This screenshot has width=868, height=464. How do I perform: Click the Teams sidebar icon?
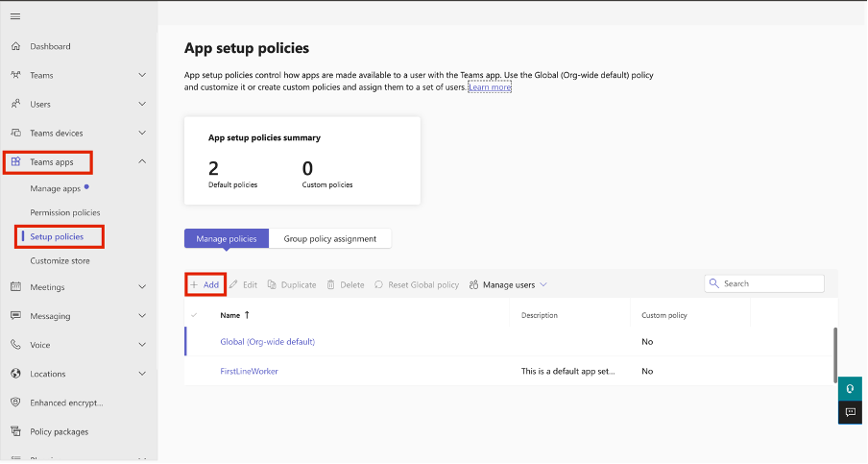coord(16,75)
